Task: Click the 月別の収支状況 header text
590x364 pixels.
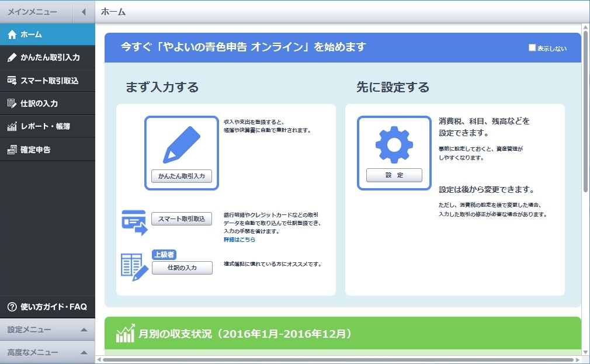Action: 245,334
